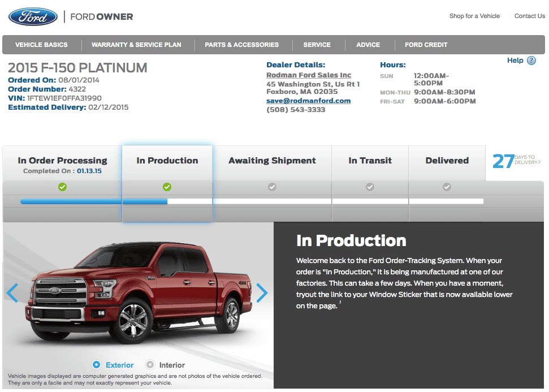Click the Help text link
The height and width of the screenshot is (392, 549).
click(x=515, y=61)
